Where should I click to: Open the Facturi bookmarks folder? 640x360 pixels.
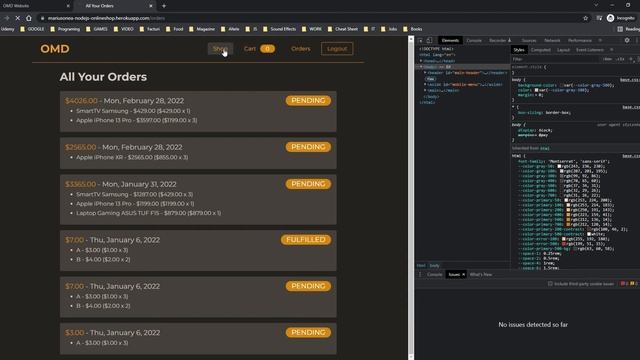click(150, 29)
